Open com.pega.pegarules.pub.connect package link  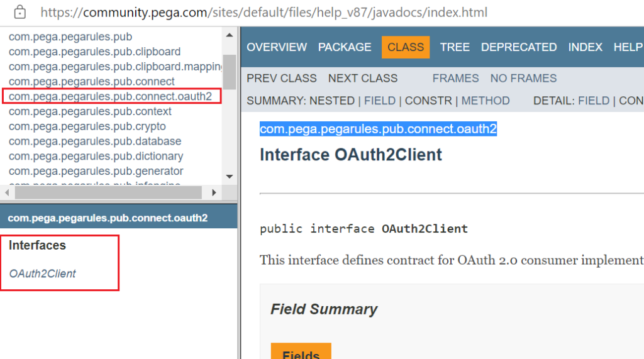[92, 81]
